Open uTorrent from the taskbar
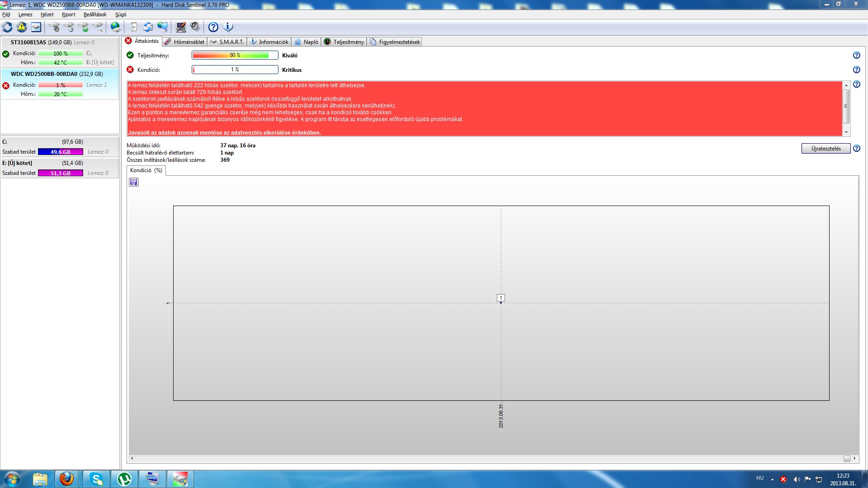The image size is (868, 488). pyautogui.click(x=124, y=479)
